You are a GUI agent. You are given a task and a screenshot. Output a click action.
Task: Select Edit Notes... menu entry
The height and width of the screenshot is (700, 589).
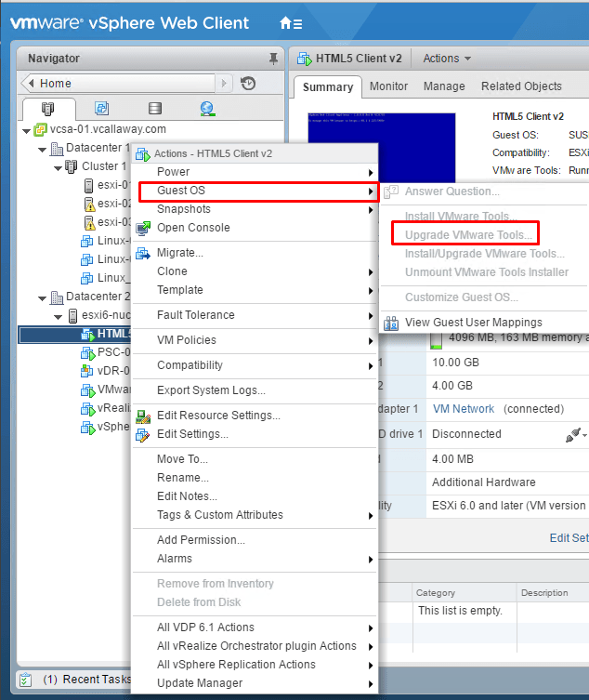255,496
